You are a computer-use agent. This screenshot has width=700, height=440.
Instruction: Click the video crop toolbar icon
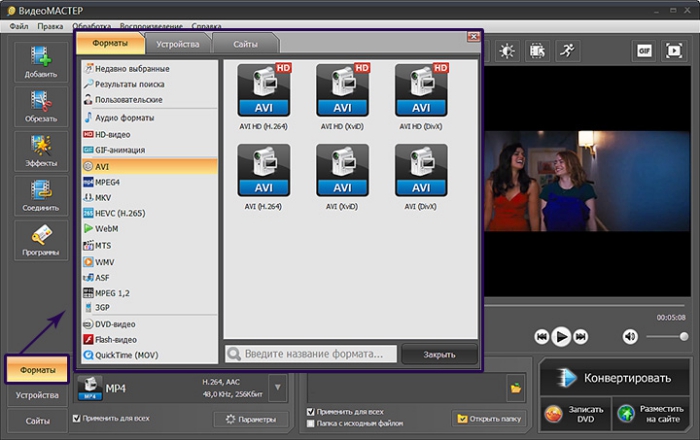(x=537, y=51)
